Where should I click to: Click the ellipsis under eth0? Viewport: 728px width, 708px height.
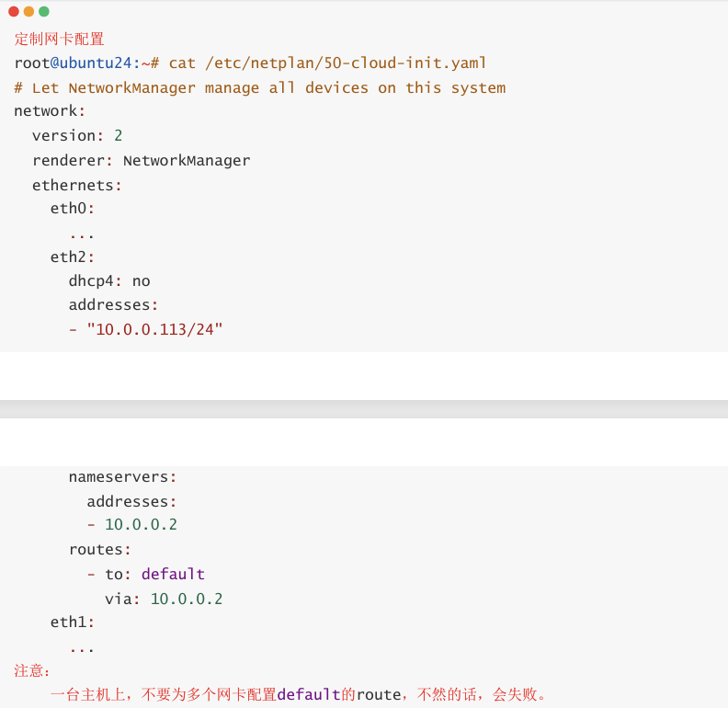pyautogui.click(x=82, y=236)
